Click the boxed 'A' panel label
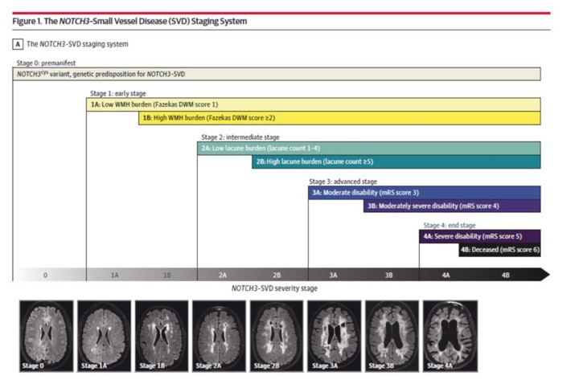Viewport: 579px width, 392px height. click(18, 44)
